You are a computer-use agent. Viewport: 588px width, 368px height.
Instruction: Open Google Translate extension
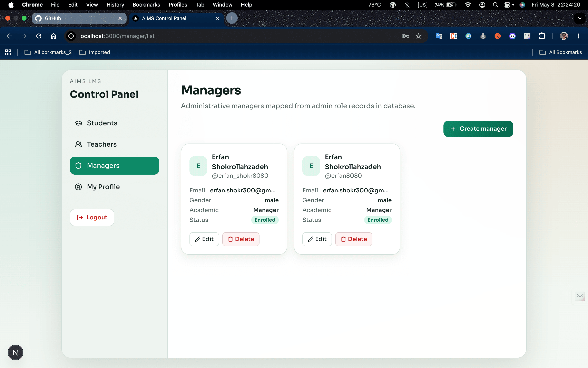click(439, 36)
